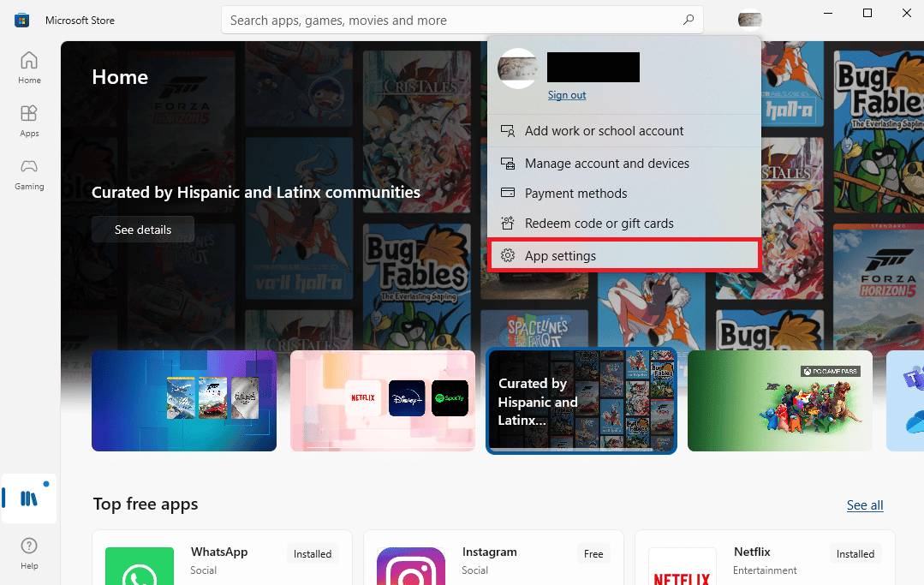Click the gear icon beside App settings
Screen dimensions: 924x585
tap(507, 256)
